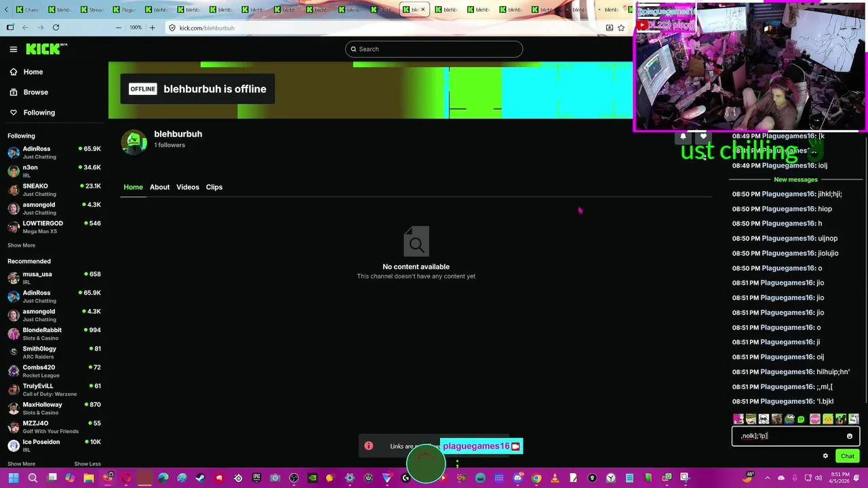The image size is (868, 488).
Task: Insert the Pepe frog emote
Action: [789, 420]
